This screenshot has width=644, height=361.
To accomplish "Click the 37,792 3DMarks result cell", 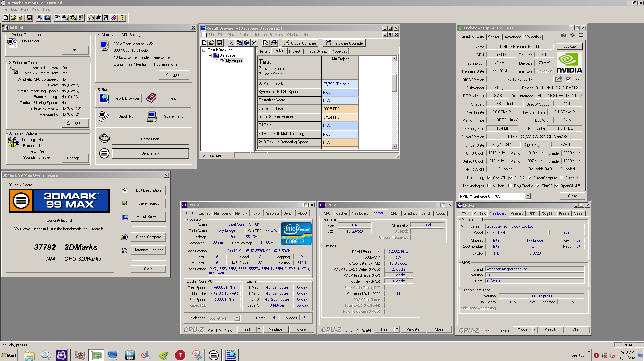I will coord(340,84).
